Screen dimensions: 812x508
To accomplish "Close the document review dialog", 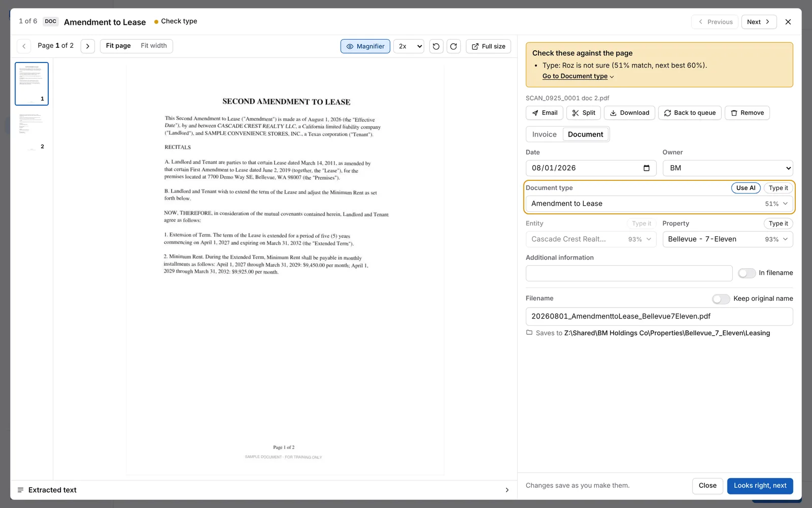I will click(x=788, y=22).
